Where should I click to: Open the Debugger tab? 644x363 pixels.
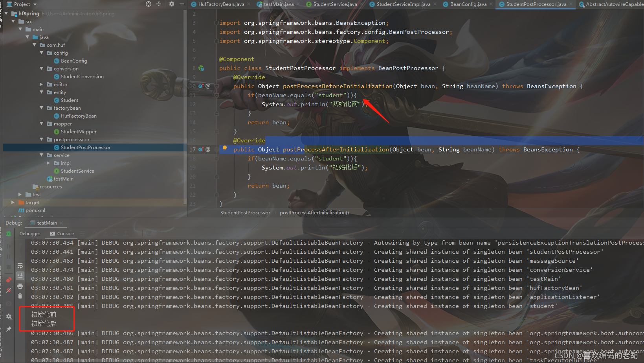30,234
